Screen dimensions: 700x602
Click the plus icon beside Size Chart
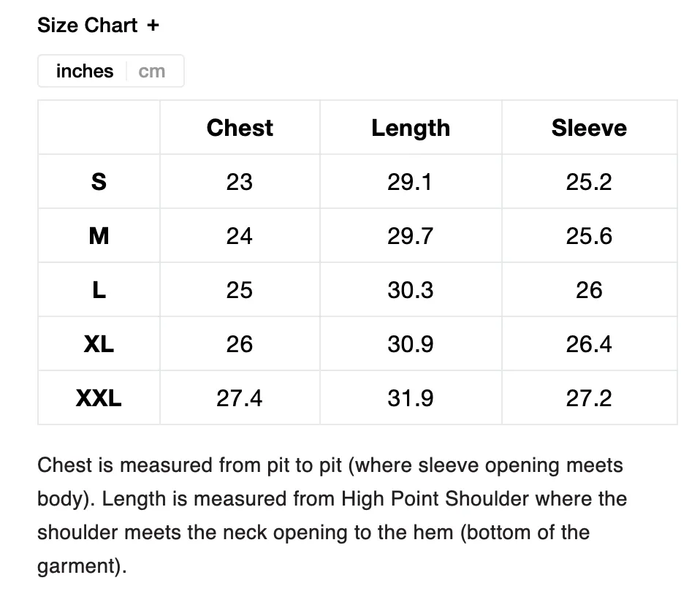click(x=153, y=26)
